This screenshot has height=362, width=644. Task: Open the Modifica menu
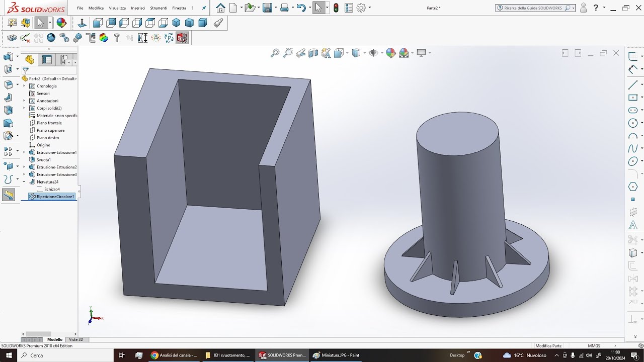tap(96, 8)
